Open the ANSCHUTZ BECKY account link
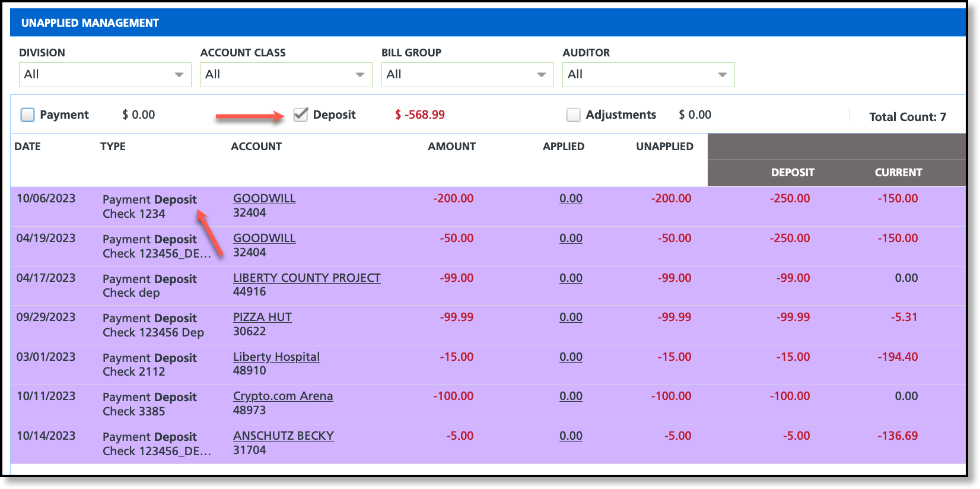The image size is (980, 489). (x=284, y=436)
